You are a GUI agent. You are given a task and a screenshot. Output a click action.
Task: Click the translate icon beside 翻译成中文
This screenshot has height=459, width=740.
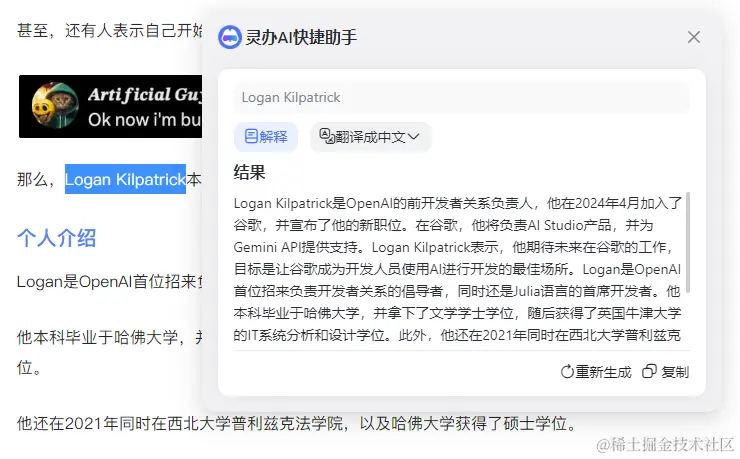[x=327, y=136]
